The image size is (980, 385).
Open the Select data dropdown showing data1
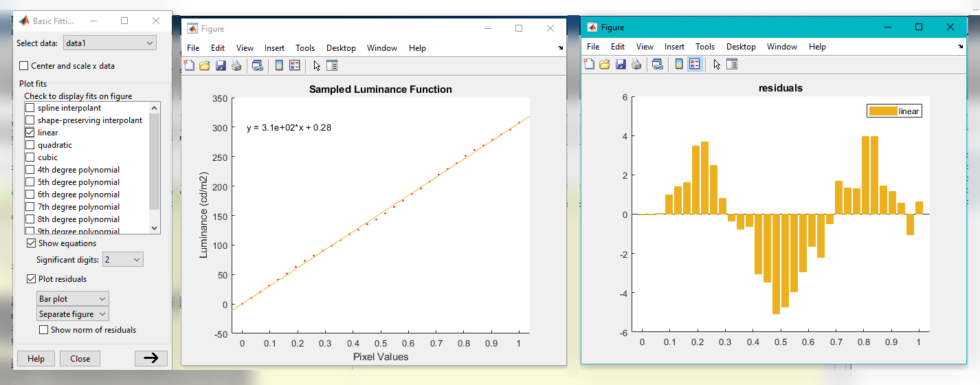(x=110, y=43)
